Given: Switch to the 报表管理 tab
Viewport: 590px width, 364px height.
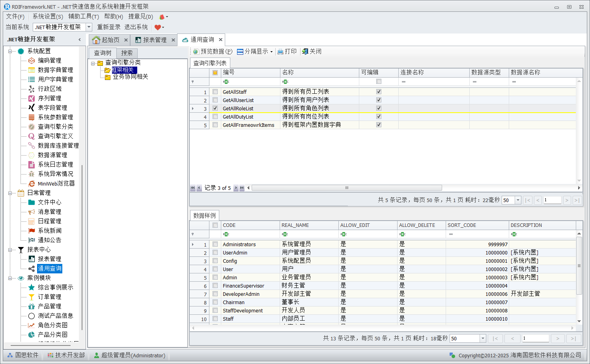Looking at the screenshot, I should tap(155, 40).
